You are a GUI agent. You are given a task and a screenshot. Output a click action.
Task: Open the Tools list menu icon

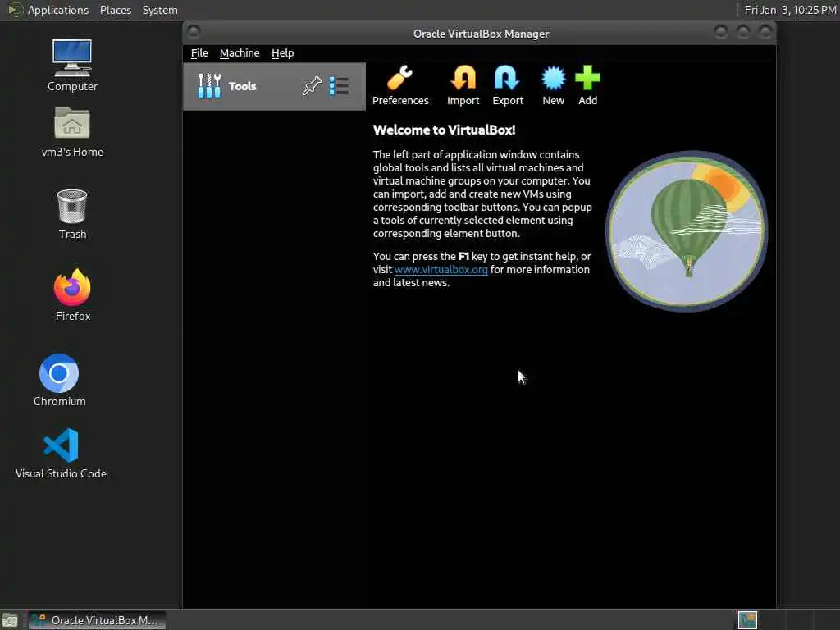(x=339, y=85)
